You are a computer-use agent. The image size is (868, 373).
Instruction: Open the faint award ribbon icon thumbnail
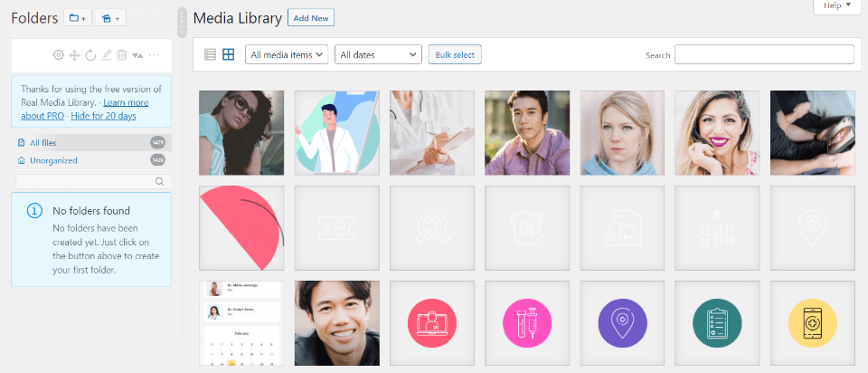pos(432,228)
